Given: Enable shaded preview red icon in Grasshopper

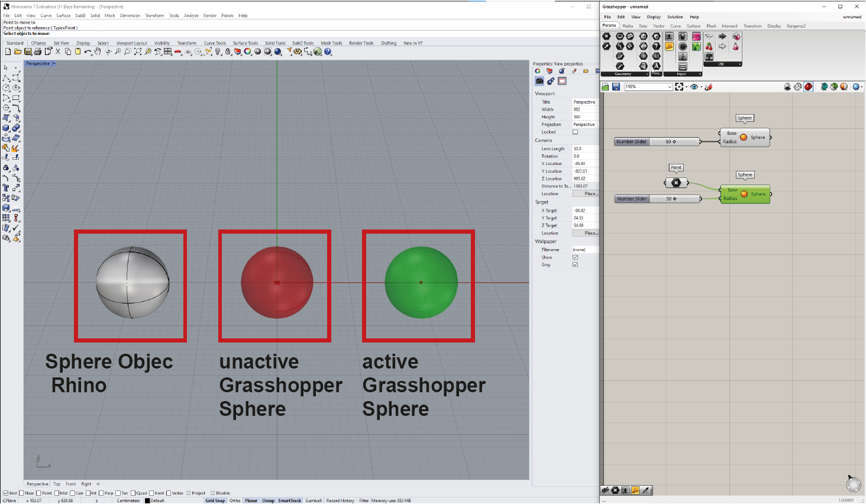Looking at the screenshot, I should (x=808, y=86).
